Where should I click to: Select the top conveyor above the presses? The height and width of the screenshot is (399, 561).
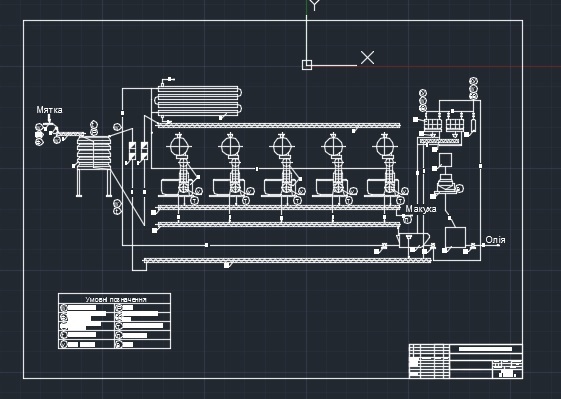[278, 125]
